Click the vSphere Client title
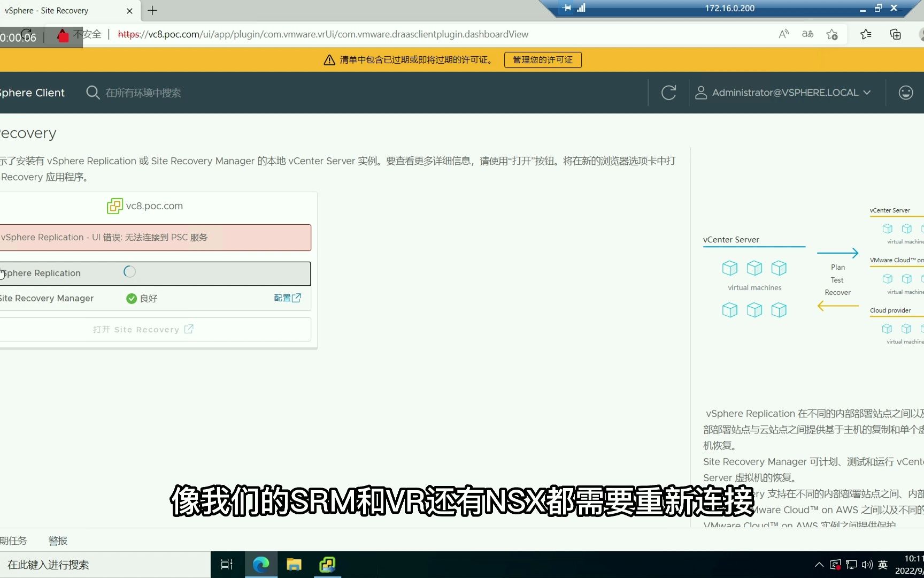The height and width of the screenshot is (578, 924). 32,93
